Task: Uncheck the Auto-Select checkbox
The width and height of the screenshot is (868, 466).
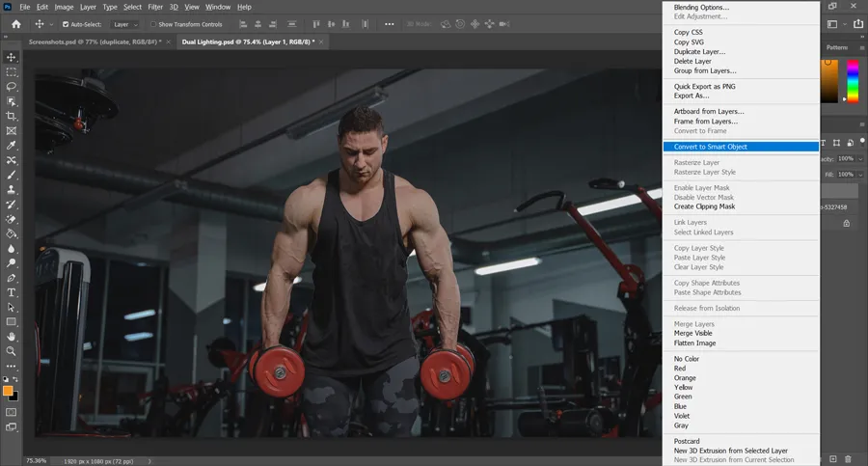Action: (x=66, y=24)
